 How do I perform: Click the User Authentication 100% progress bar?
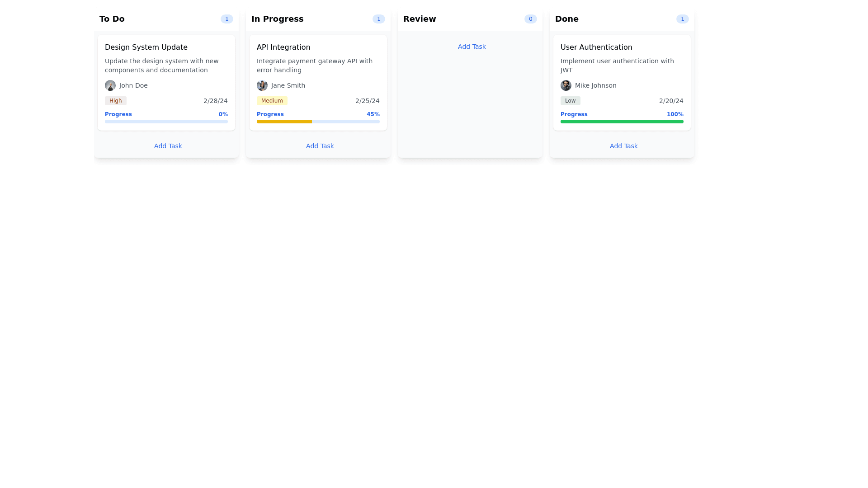pos(622,122)
